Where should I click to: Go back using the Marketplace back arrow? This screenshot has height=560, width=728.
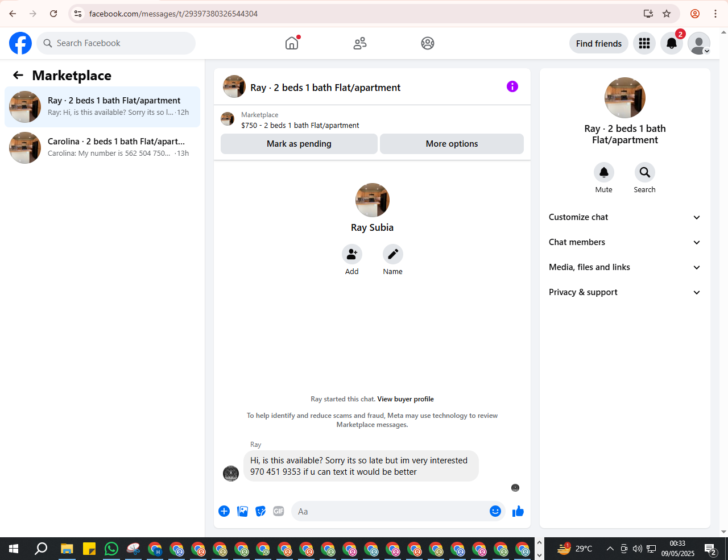18,75
